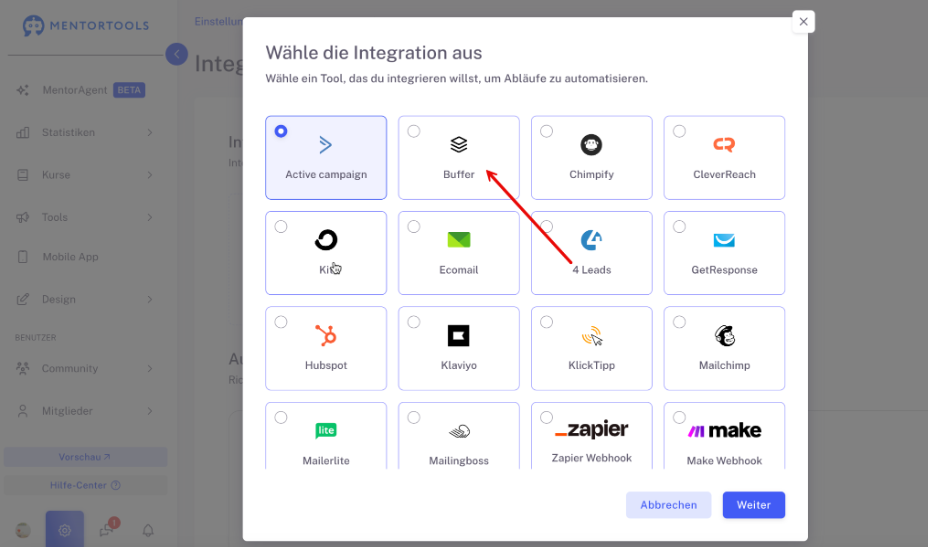Click the Tools megaphone icon
Screen dimensions: 928x547
tap(22, 217)
